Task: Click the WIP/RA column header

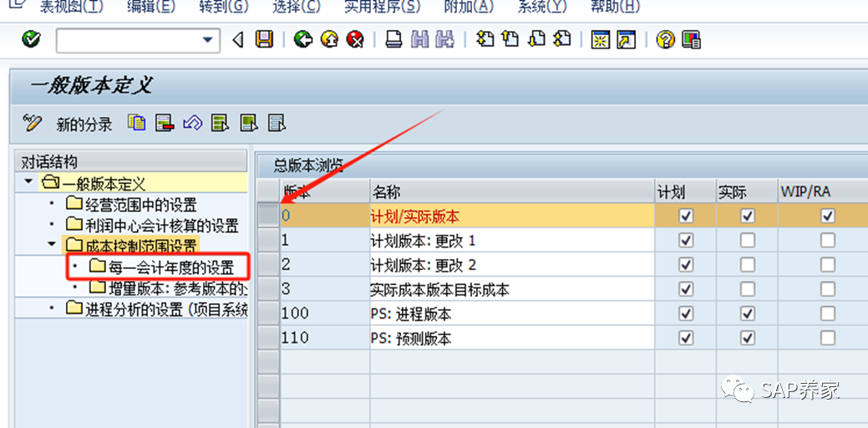Action: point(823,192)
